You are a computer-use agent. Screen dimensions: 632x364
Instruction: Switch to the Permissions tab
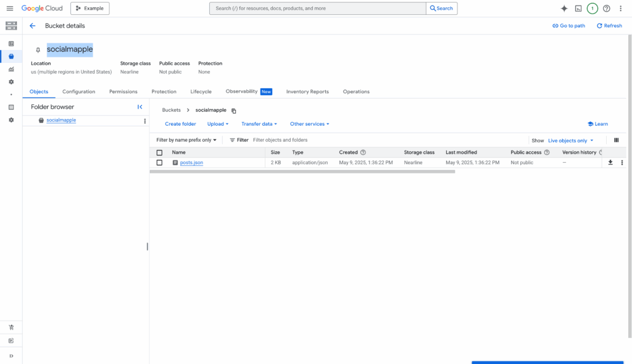123,91
